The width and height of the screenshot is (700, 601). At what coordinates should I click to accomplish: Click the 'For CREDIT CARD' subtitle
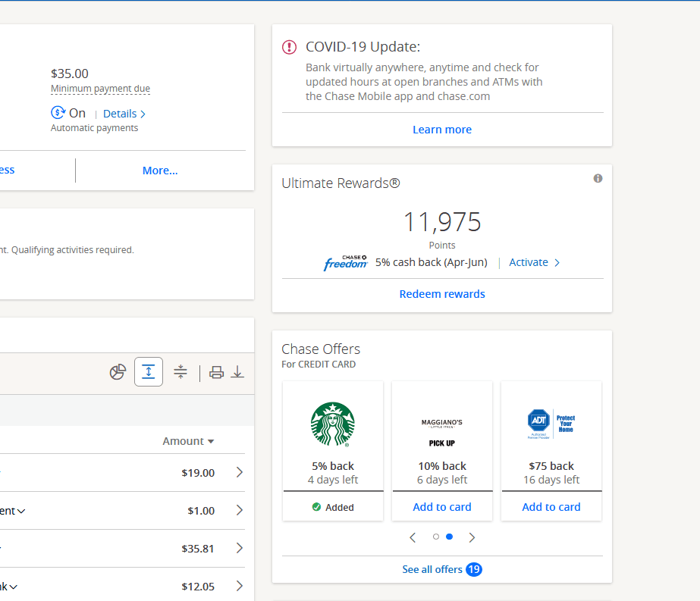click(x=319, y=364)
